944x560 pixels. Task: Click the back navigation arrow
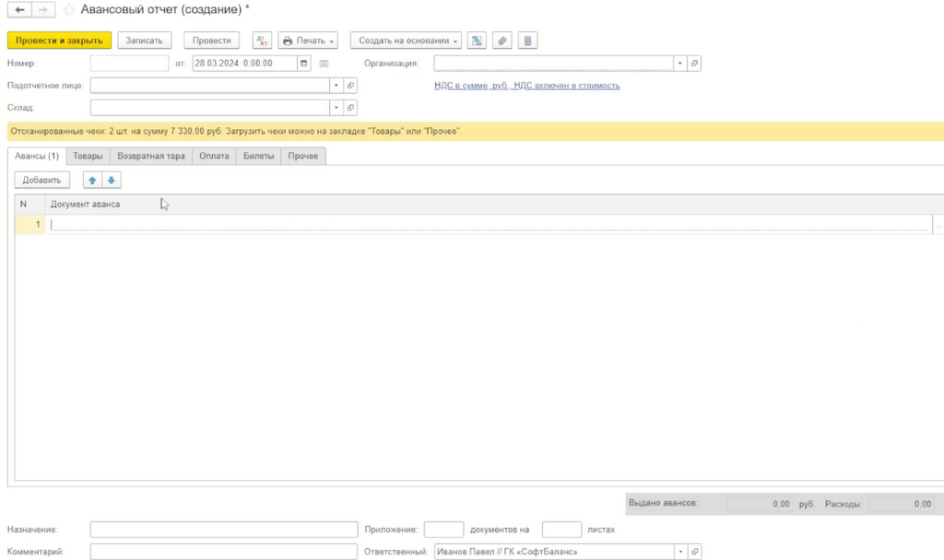[19, 10]
